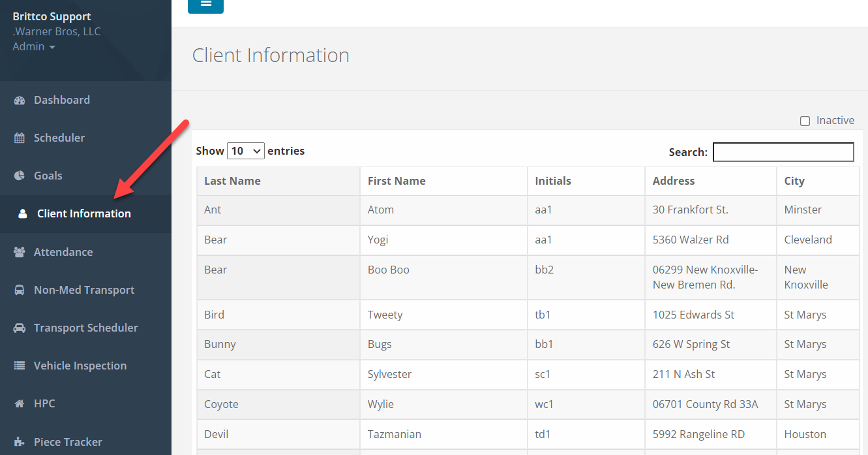
Task: Open the Show entries count dropdown
Action: (245, 151)
